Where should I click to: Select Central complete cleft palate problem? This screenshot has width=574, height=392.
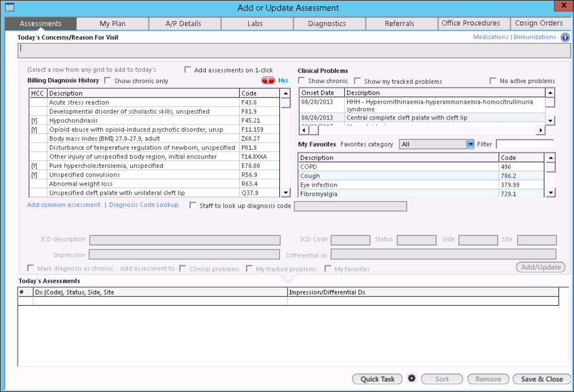click(422, 117)
